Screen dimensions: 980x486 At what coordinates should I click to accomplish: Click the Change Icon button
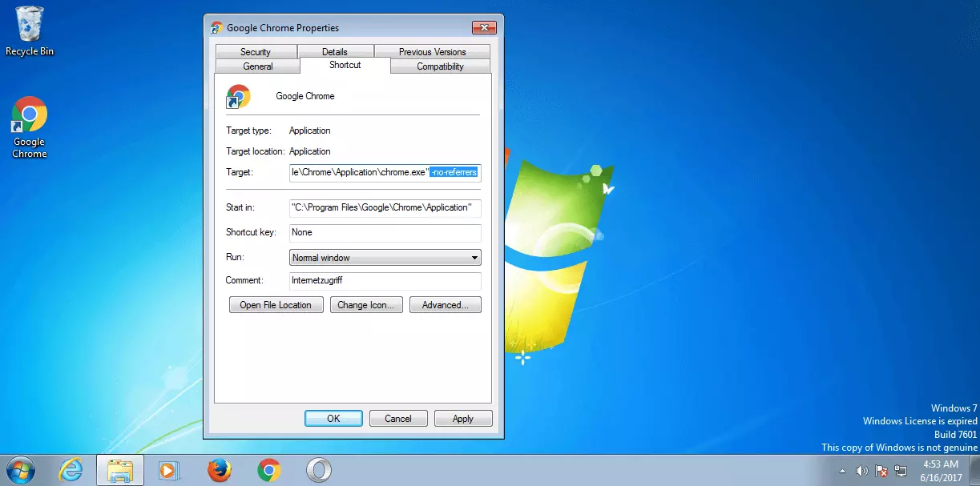click(366, 305)
